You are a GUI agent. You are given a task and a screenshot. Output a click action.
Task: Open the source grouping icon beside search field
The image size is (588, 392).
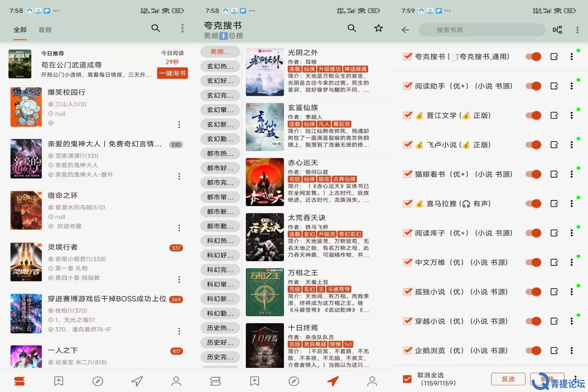coord(557,30)
